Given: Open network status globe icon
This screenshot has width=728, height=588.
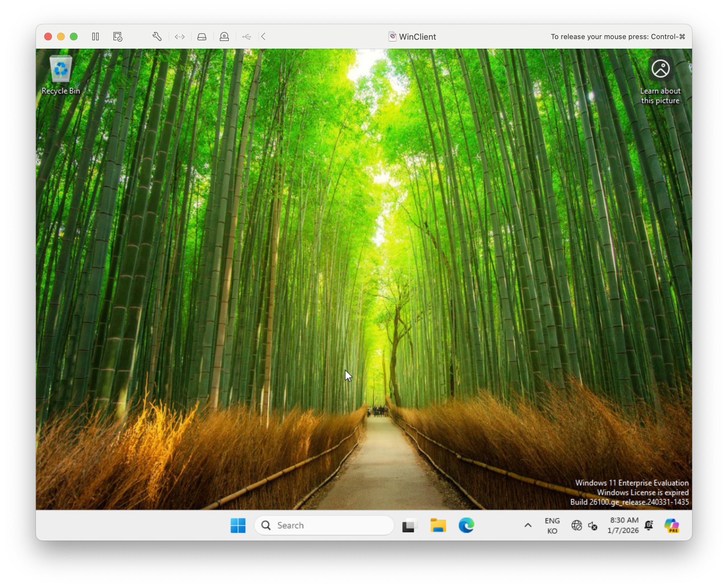Looking at the screenshot, I should pyautogui.click(x=576, y=525).
